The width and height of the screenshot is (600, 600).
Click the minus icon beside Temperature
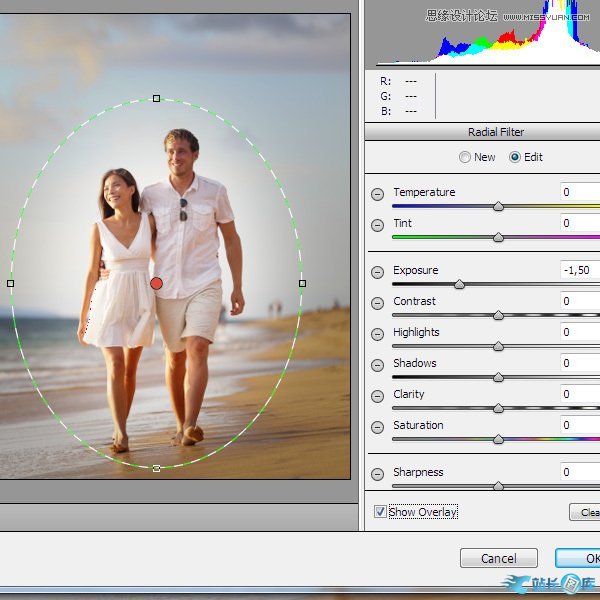(x=377, y=194)
